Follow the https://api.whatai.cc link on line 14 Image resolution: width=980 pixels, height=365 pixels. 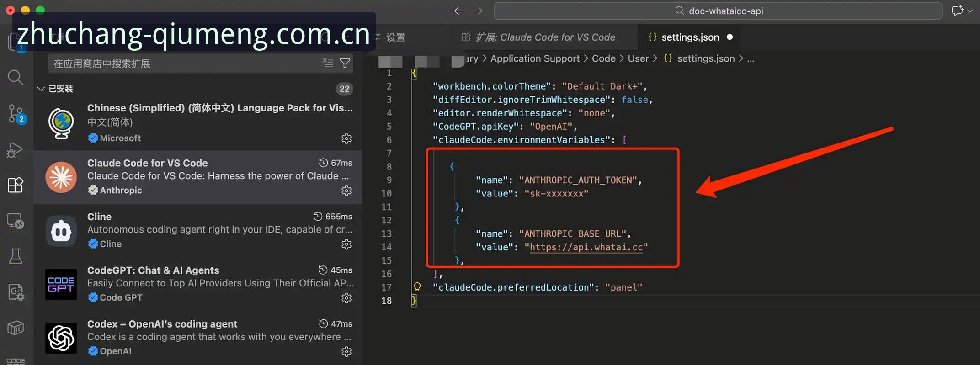586,247
